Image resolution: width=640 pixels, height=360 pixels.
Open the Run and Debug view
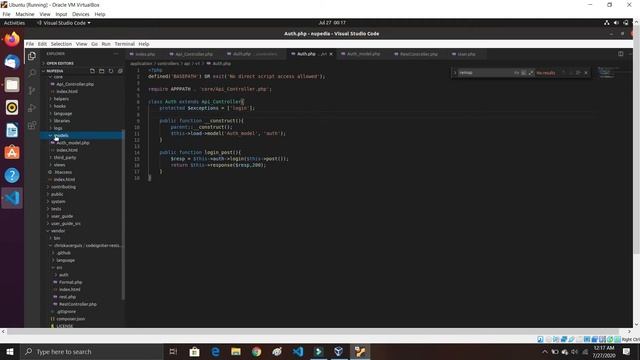[32, 108]
